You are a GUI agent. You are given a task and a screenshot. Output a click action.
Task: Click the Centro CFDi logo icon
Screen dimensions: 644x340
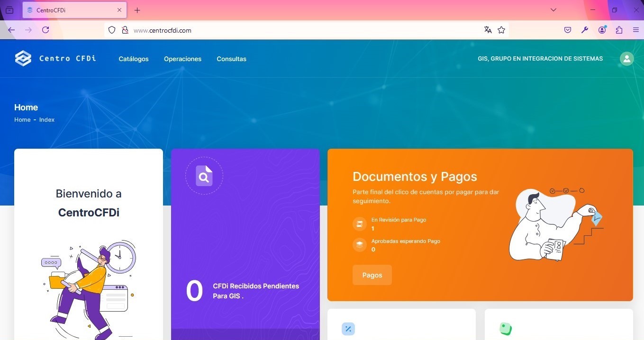[x=23, y=58]
